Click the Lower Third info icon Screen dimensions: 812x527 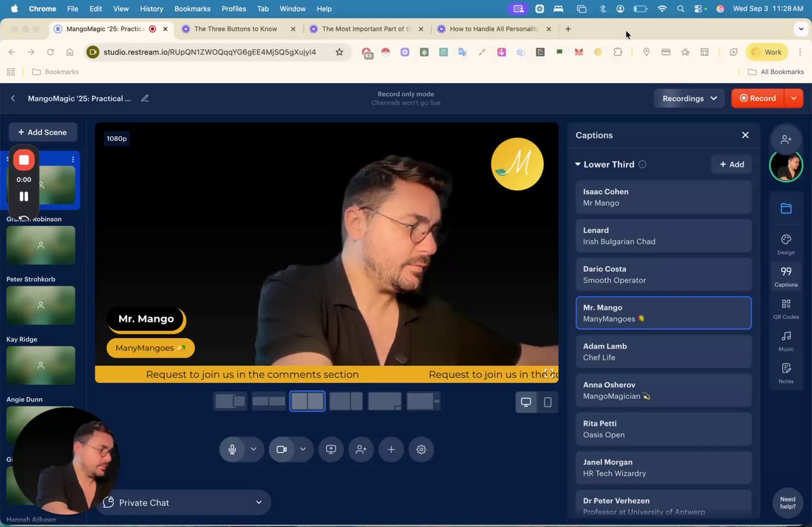tap(642, 164)
